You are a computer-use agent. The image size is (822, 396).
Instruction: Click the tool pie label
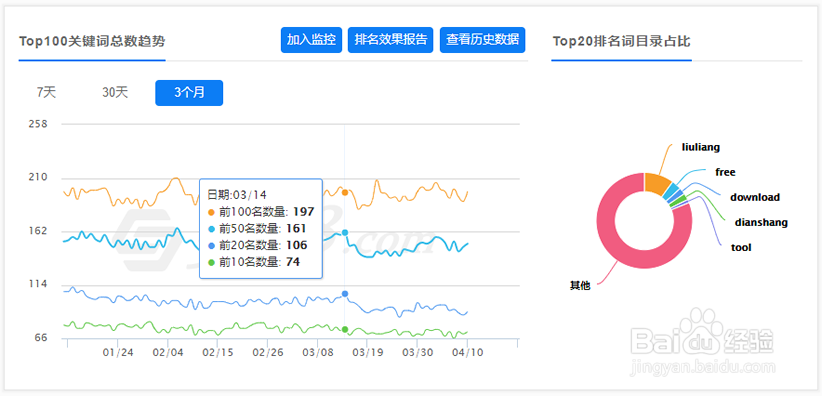click(x=741, y=248)
